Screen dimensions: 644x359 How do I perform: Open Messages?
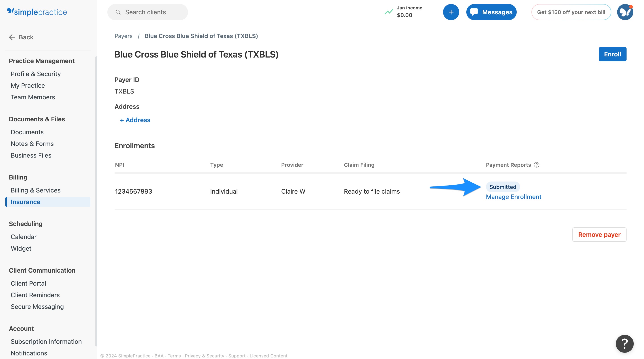[x=491, y=12]
